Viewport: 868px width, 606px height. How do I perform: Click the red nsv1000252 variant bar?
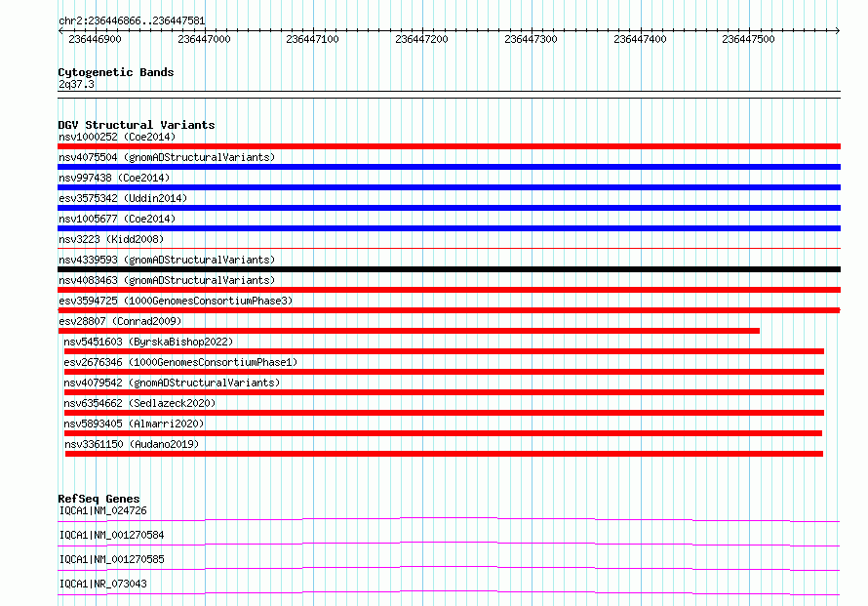click(x=449, y=146)
